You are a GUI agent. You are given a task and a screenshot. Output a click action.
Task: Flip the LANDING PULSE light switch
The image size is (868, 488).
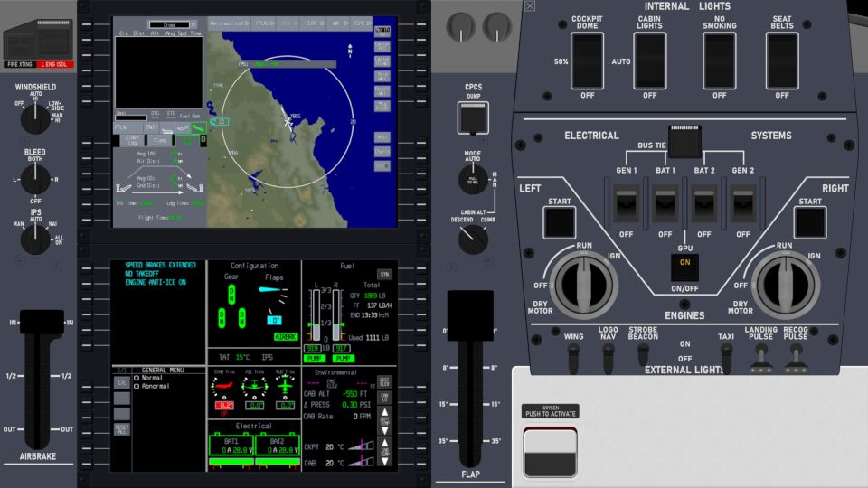761,359
